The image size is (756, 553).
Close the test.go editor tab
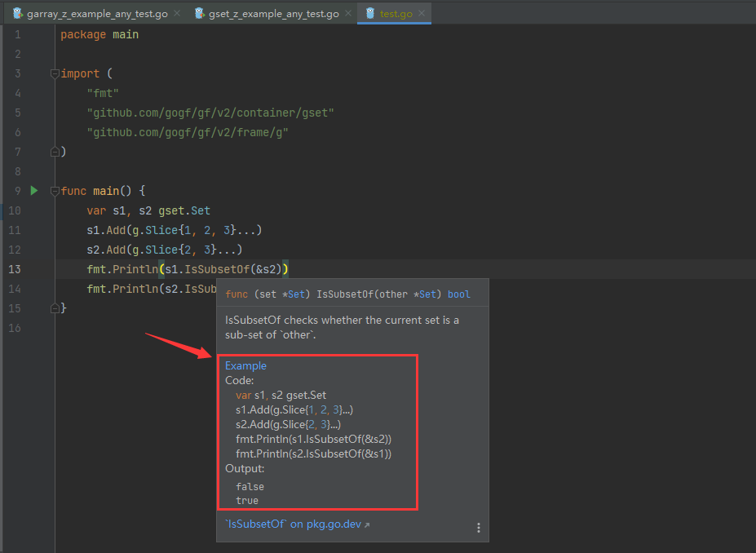click(x=422, y=14)
